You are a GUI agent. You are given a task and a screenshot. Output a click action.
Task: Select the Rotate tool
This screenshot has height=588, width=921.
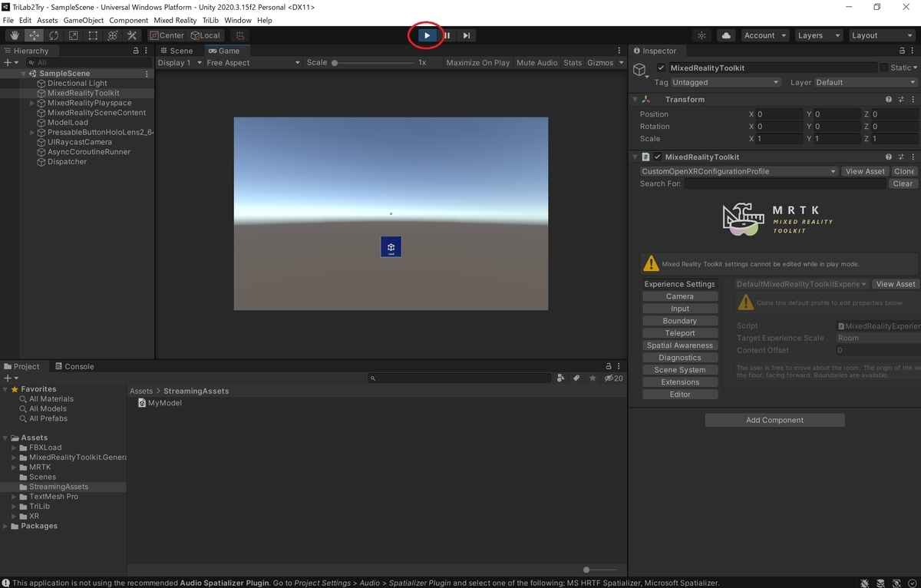click(54, 35)
